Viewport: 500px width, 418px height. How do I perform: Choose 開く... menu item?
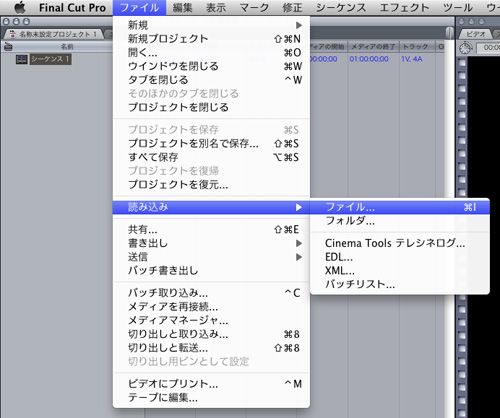(x=211, y=52)
